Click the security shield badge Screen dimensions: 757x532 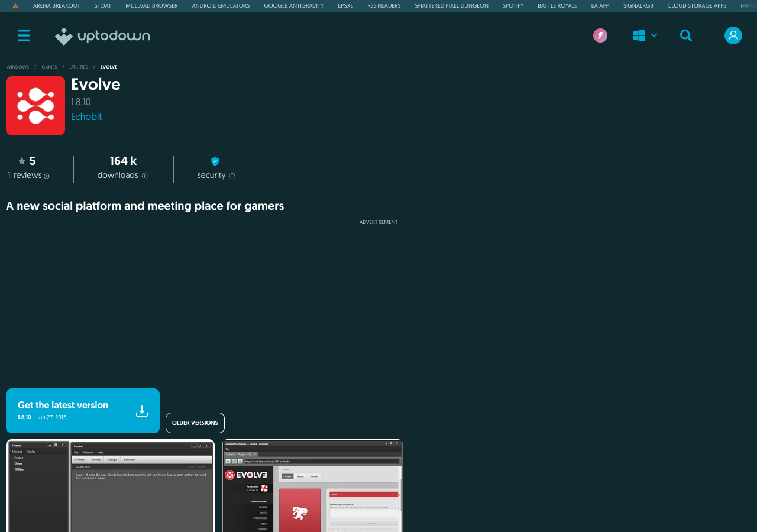[x=215, y=161]
